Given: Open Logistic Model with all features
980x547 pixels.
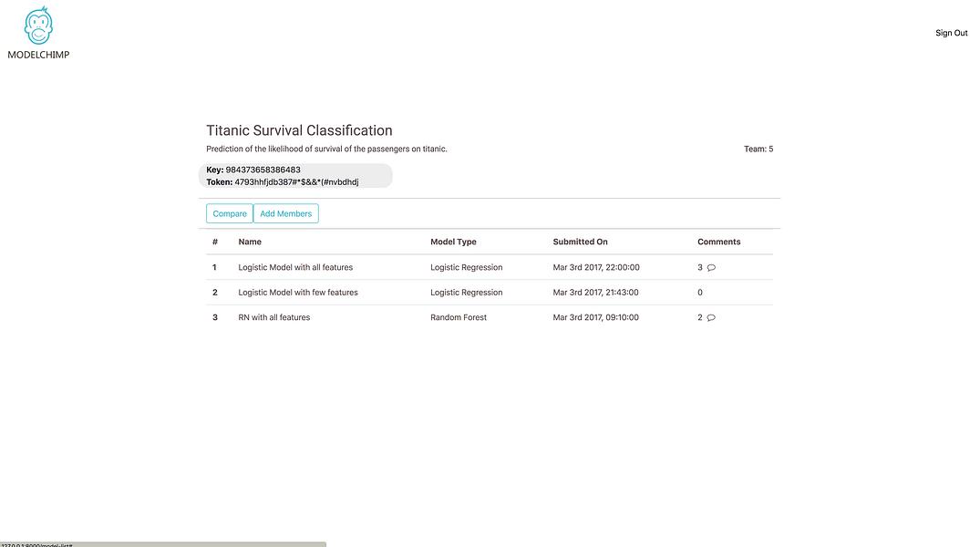Looking at the screenshot, I should pos(295,267).
